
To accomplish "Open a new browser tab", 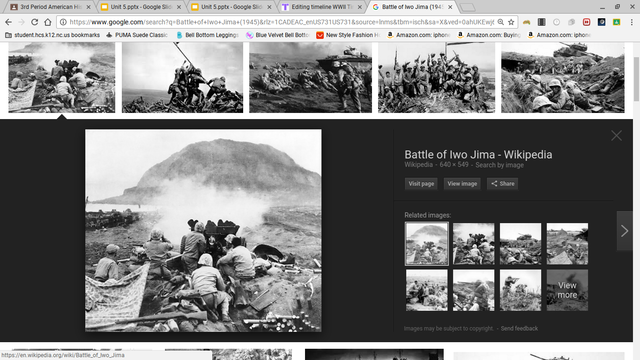I will coord(468,7).
